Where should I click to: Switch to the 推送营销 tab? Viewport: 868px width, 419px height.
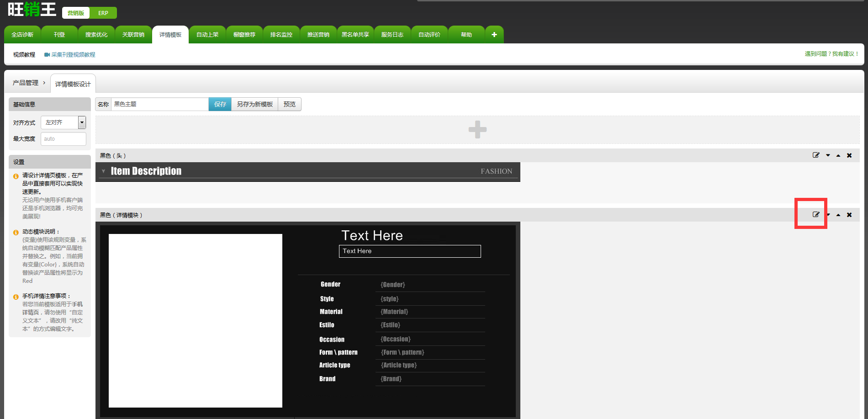(x=318, y=35)
